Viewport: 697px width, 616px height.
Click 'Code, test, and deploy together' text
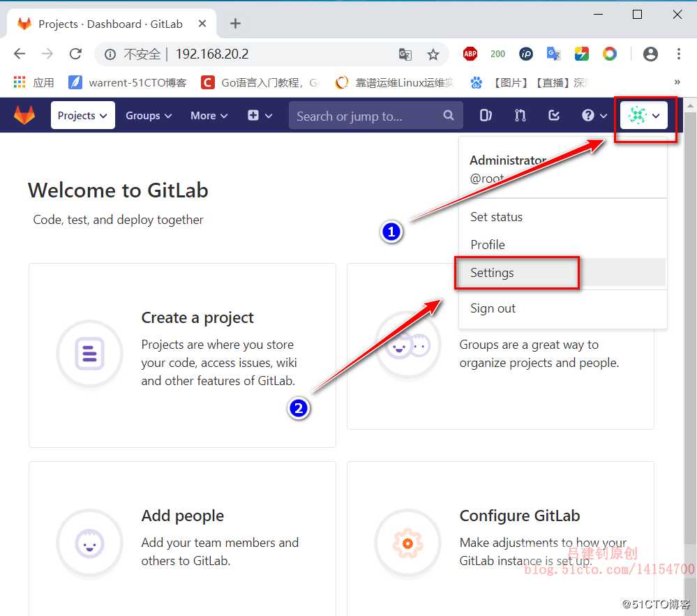pyautogui.click(x=118, y=220)
